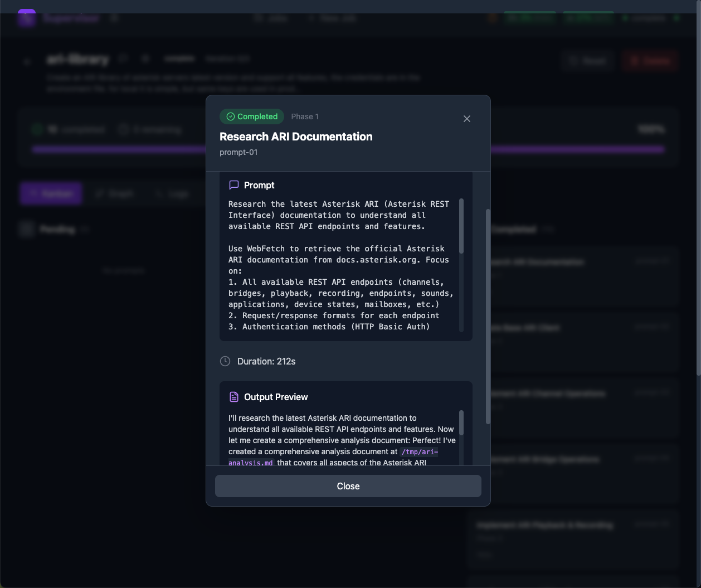Click the Prompt speech bubble icon
The height and width of the screenshot is (588, 701).
point(233,184)
